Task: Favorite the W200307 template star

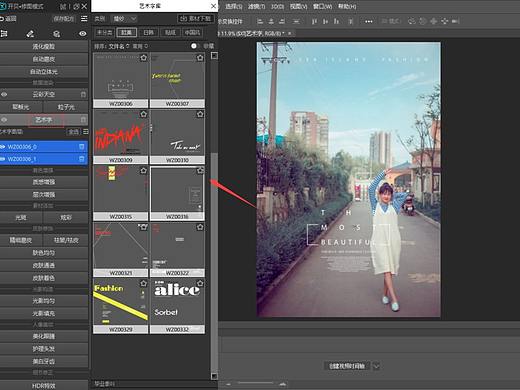Action: [200, 58]
